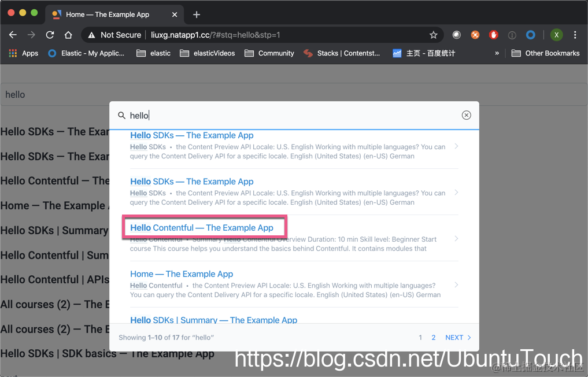Go to the browser home icon
This screenshot has height=377, width=588.
[x=68, y=35]
